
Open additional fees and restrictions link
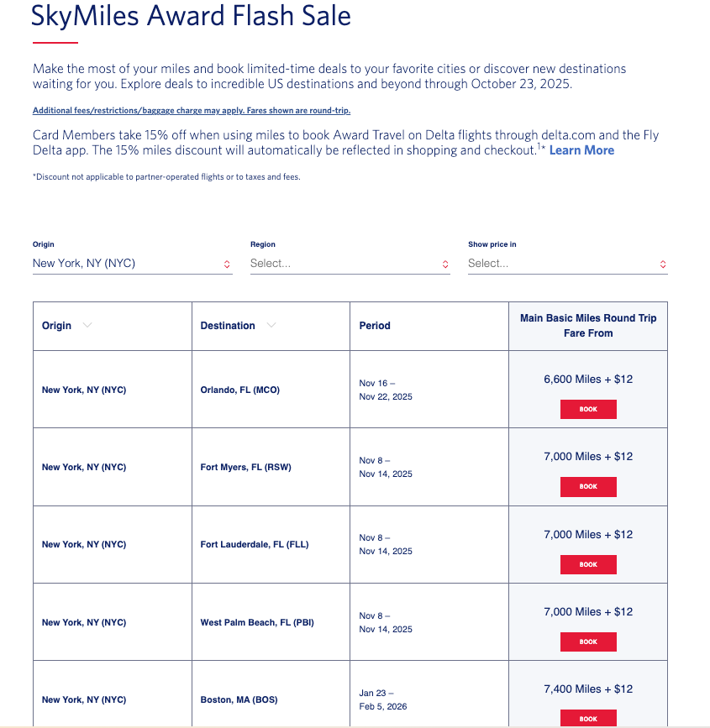192,111
